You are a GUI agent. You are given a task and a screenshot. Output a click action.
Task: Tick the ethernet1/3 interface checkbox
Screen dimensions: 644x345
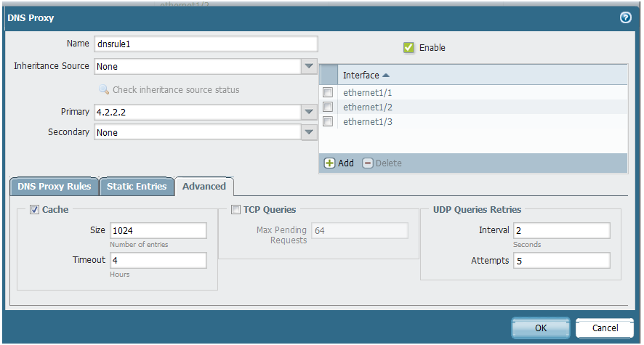(328, 121)
